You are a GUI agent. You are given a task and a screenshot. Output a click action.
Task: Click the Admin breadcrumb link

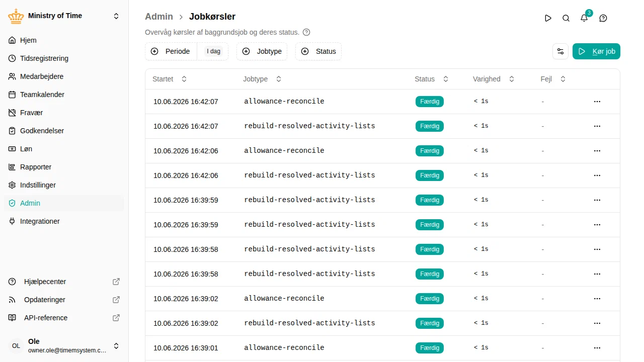click(x=159, y=17)
